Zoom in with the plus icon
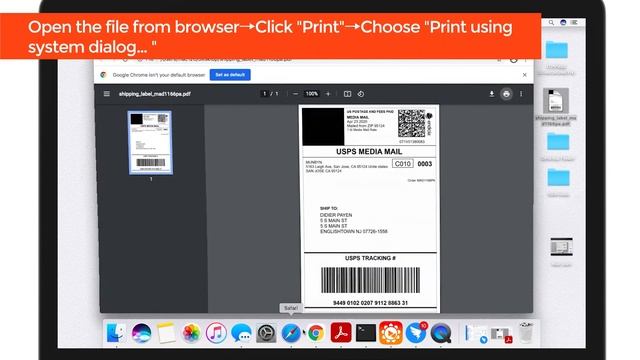640x360 pixels. click(x=328, y=94)
